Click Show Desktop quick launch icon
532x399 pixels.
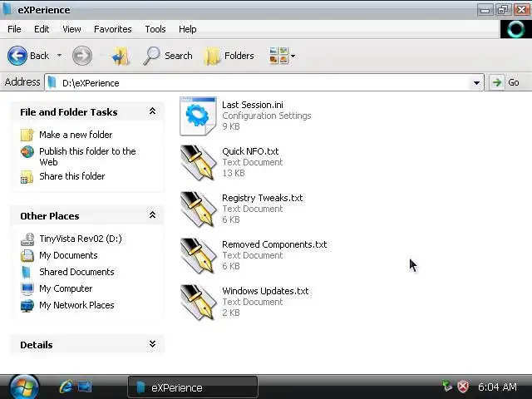pyautogui.click(x=85, y=387)
